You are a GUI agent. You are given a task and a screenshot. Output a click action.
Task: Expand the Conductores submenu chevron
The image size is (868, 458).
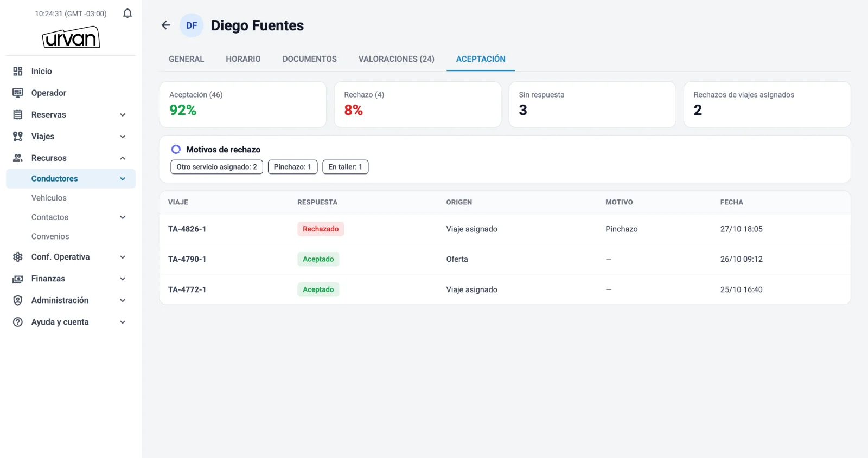pyautogui.click(x=123, y=179)
